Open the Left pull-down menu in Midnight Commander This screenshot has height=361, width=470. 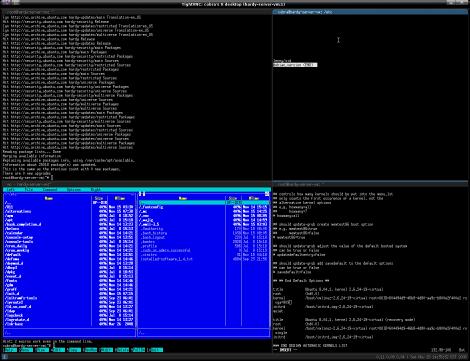[x=11, y=189]
